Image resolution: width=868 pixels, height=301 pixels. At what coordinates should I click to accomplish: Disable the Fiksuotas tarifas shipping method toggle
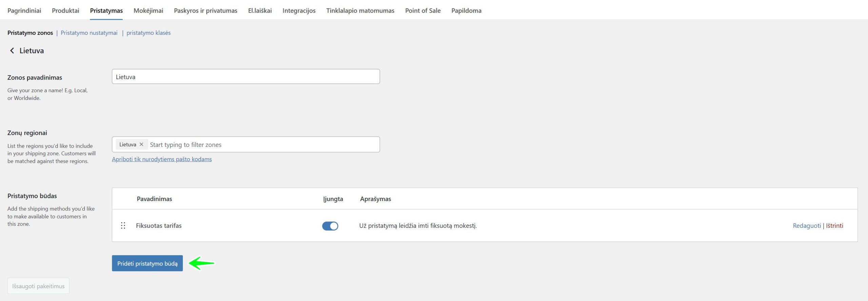330,226
